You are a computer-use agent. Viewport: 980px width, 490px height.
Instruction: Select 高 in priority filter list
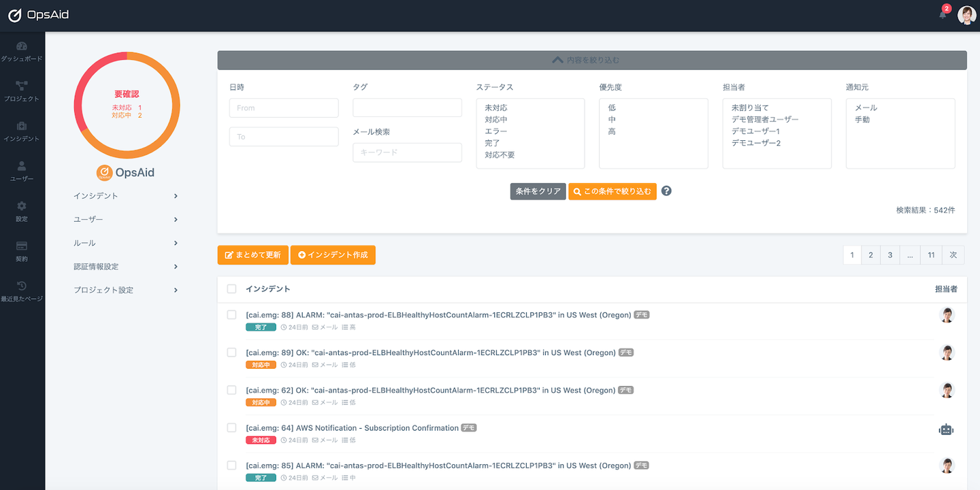pyautogui.click(x=612, y=131)
